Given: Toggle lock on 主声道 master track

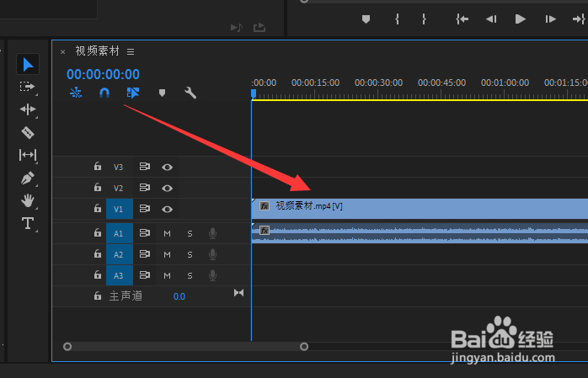Looking at the screenshot, I should click(98, 296).
